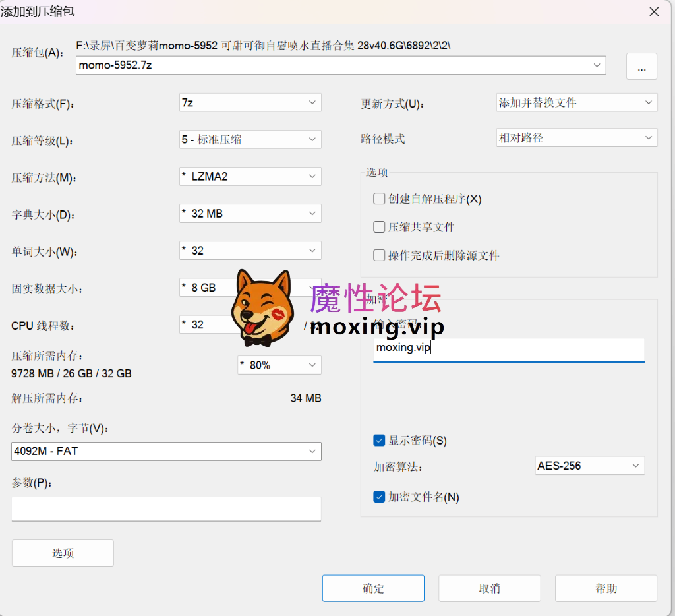
Task: Open split volume size 4092M - FAT dropdown
Action: coord(166,451)
